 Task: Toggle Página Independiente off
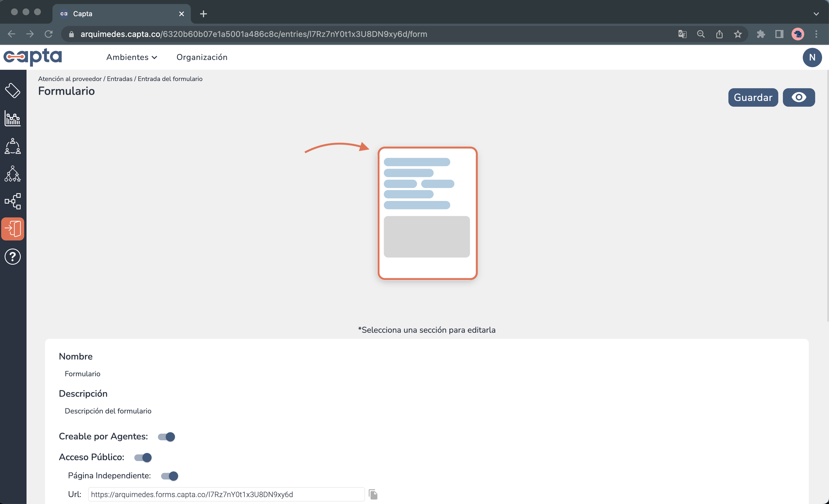[169, 476]
